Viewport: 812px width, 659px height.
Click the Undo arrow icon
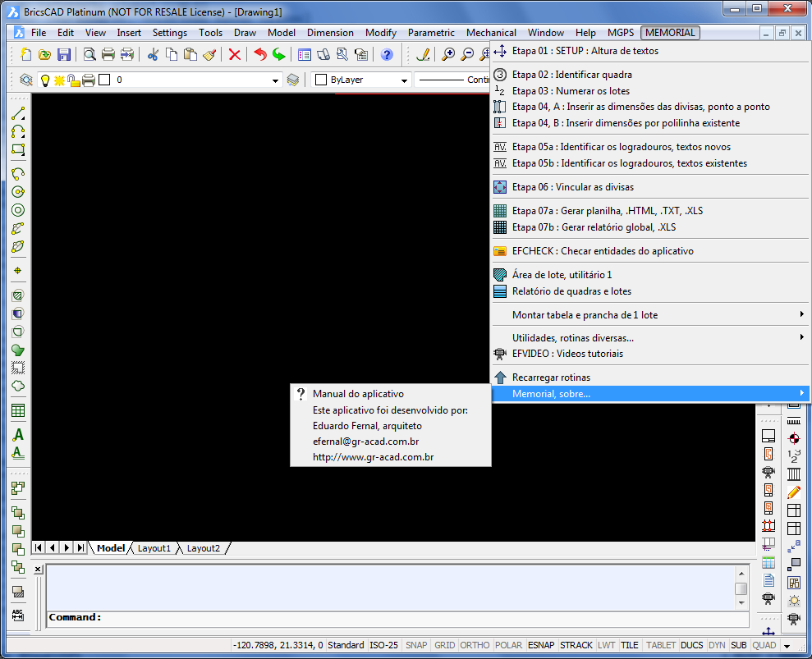[x=259, y=55]
